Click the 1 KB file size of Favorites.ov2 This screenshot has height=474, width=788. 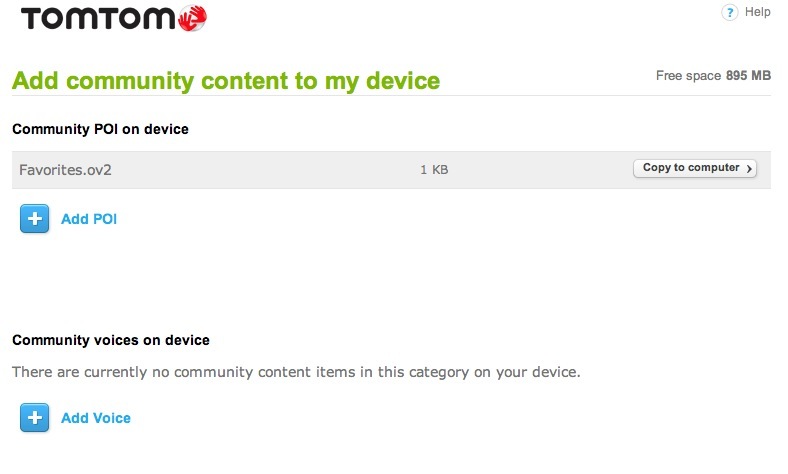434,170
